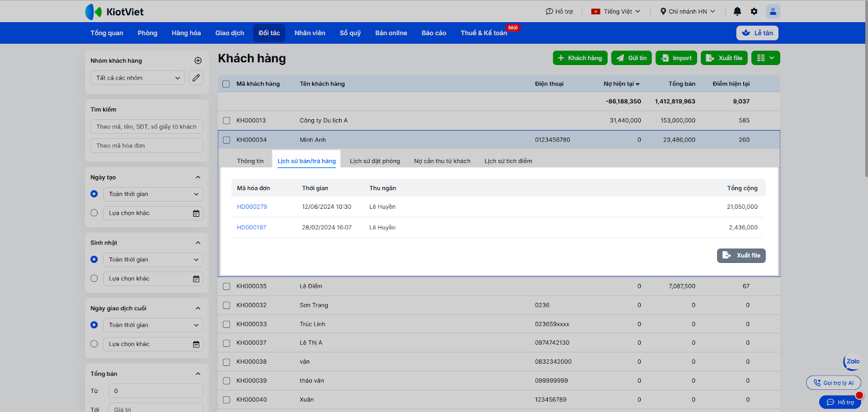Click the search by invoice code field
Screen dimensions: 868x412
click(x=147, y=146)
